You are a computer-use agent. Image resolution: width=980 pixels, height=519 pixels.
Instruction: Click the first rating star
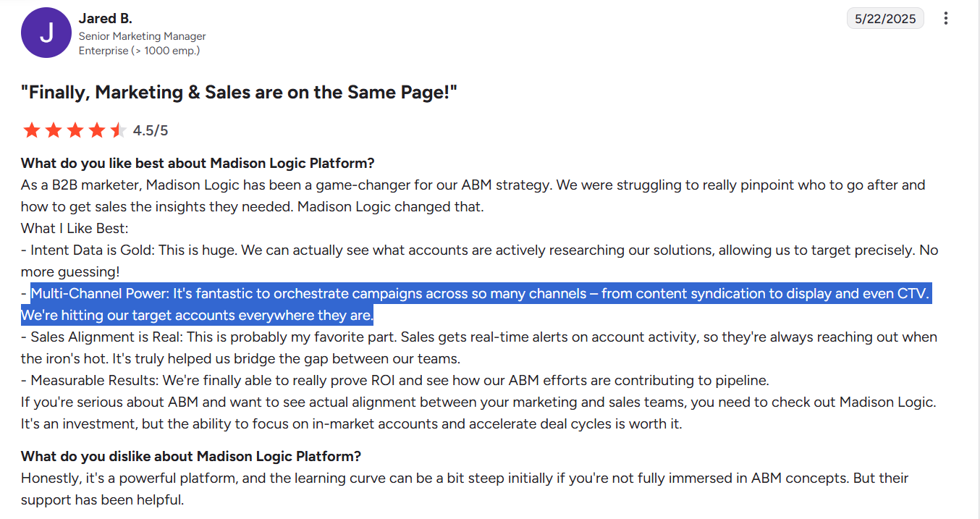click(31, 130)
